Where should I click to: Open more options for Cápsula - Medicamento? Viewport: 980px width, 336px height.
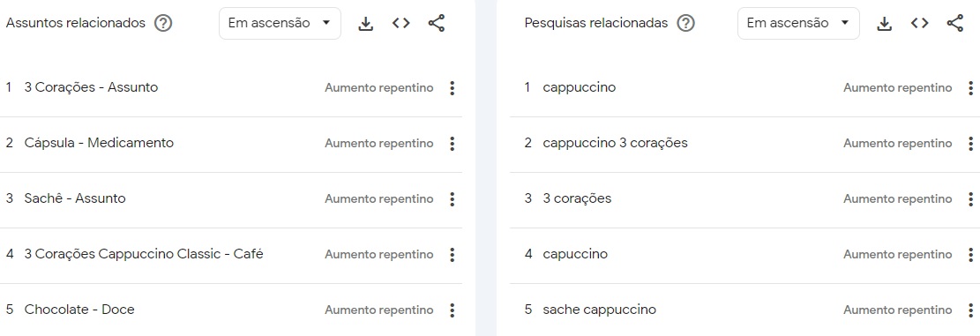point(453,144)
